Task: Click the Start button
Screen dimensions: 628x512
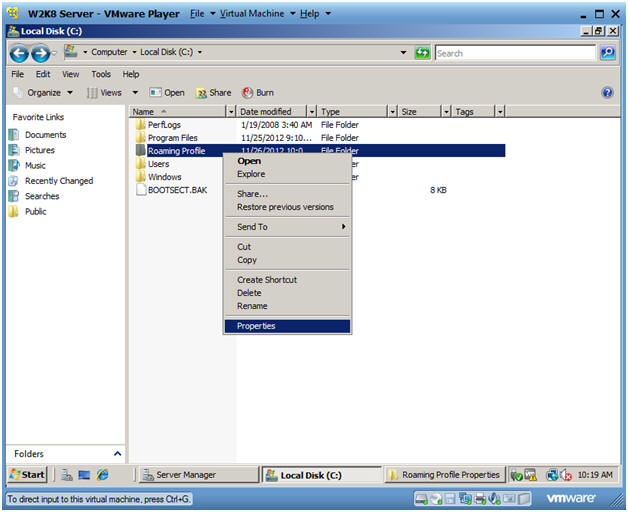Action: (x=27, y=475)
